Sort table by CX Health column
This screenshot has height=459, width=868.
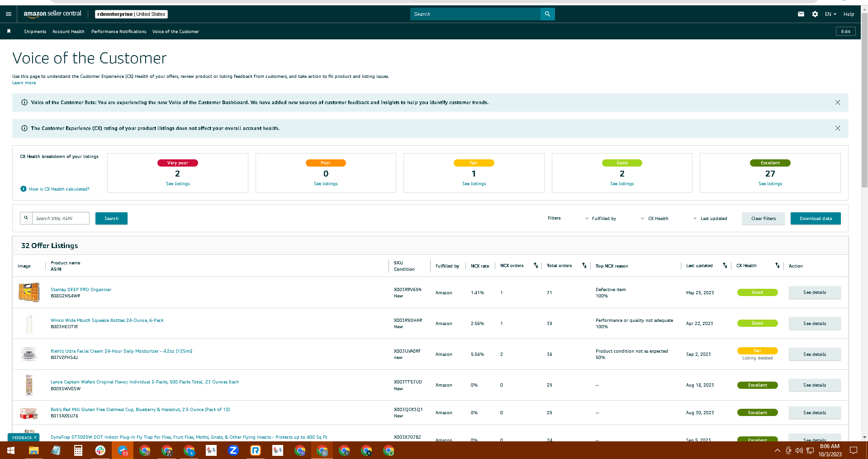click(778, 265)
